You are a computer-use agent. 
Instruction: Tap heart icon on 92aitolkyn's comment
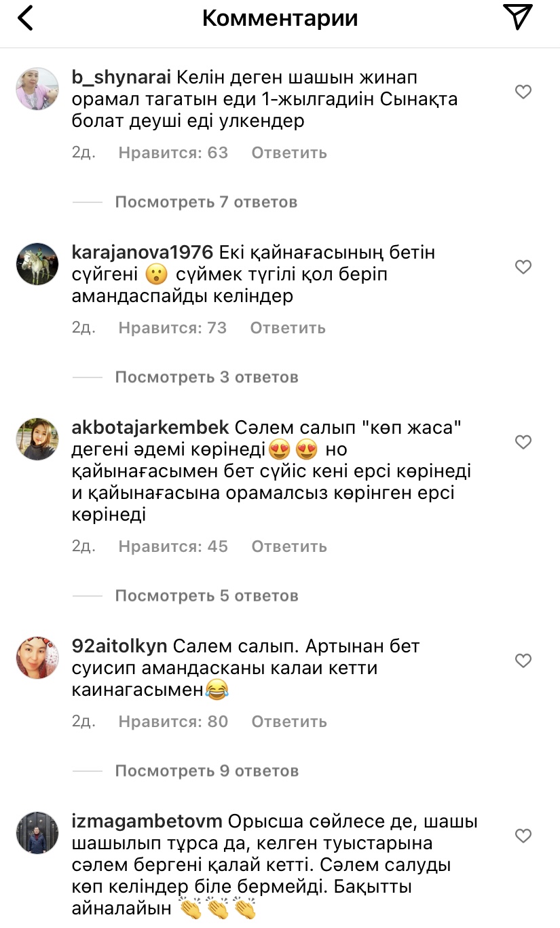click(x=523, y=660)
